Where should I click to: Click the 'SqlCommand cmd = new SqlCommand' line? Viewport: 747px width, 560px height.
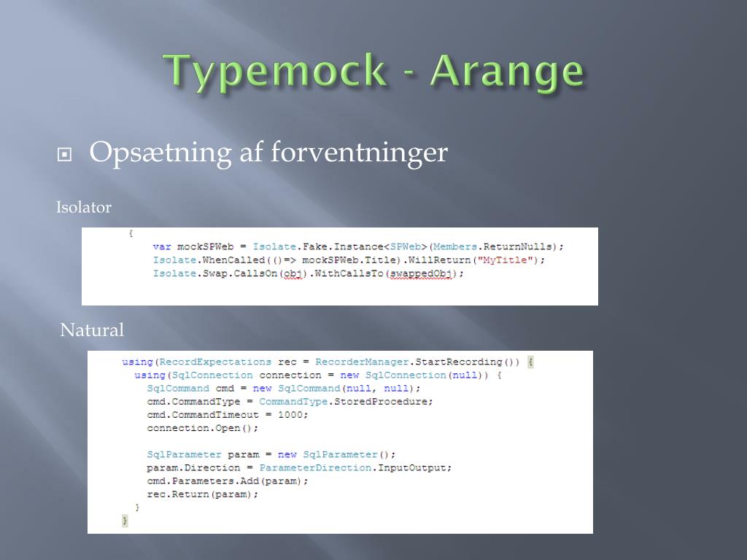point(284,389)
